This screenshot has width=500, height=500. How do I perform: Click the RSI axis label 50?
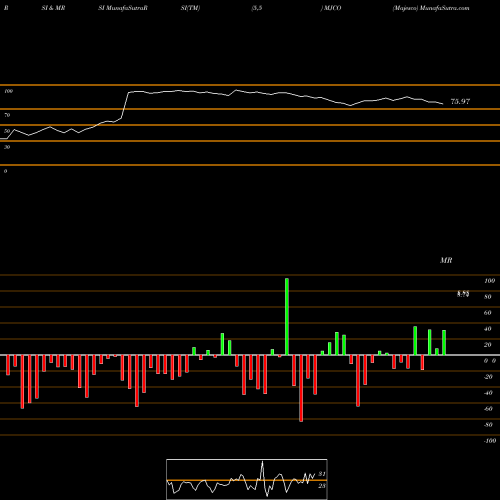point(7,131)
